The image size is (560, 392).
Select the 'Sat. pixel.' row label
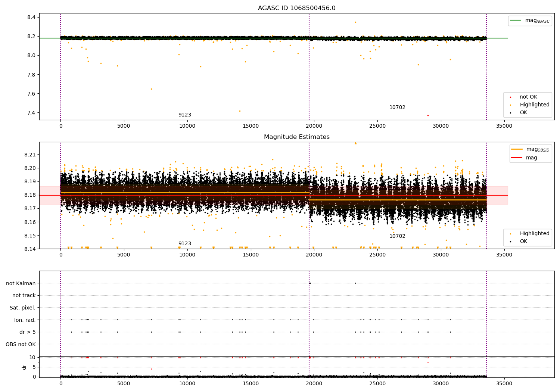23,308
